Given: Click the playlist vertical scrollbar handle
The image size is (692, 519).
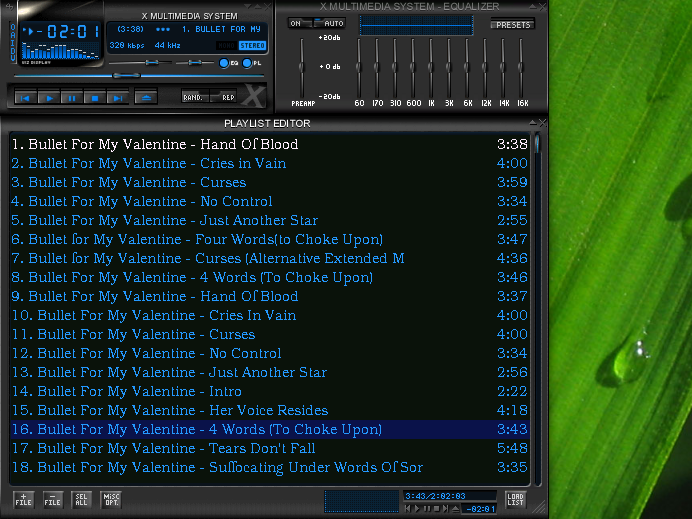Looking at the screenshot, I should pos(537,144).
